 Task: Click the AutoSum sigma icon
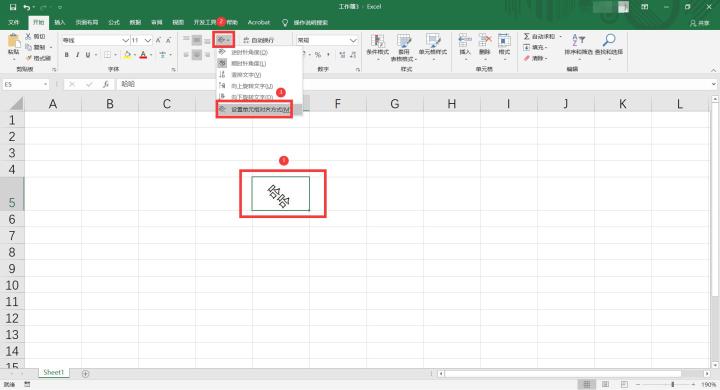(x=527, y=36)
